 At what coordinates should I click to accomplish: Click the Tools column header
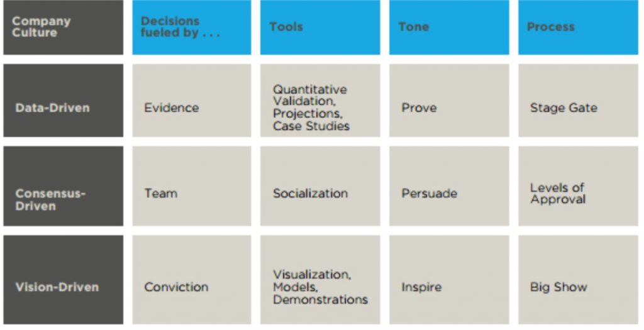[x=320, y=27]
